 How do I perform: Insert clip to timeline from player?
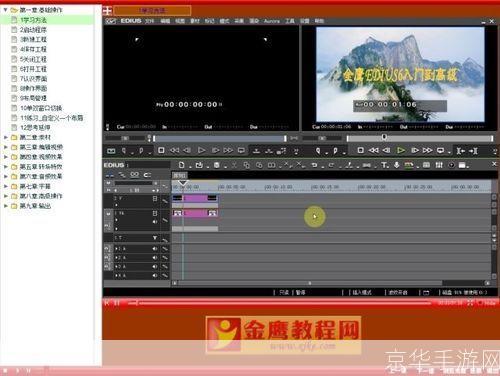(256, 151)
